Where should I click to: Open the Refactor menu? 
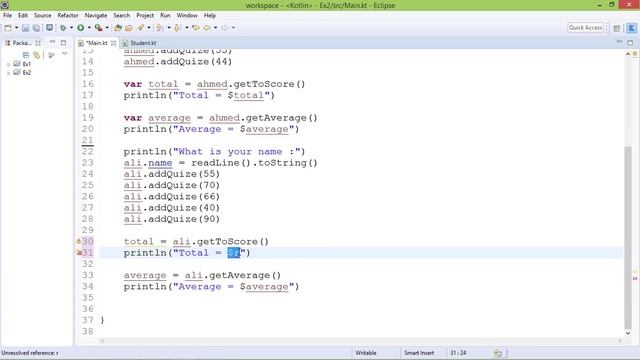pos(68,15)
